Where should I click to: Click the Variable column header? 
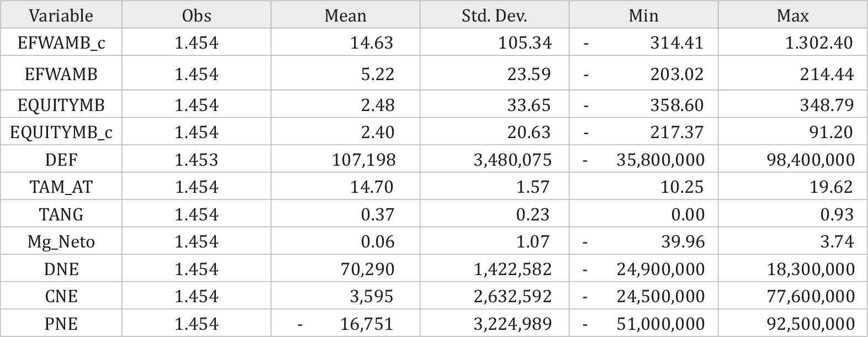click(61, 15)
